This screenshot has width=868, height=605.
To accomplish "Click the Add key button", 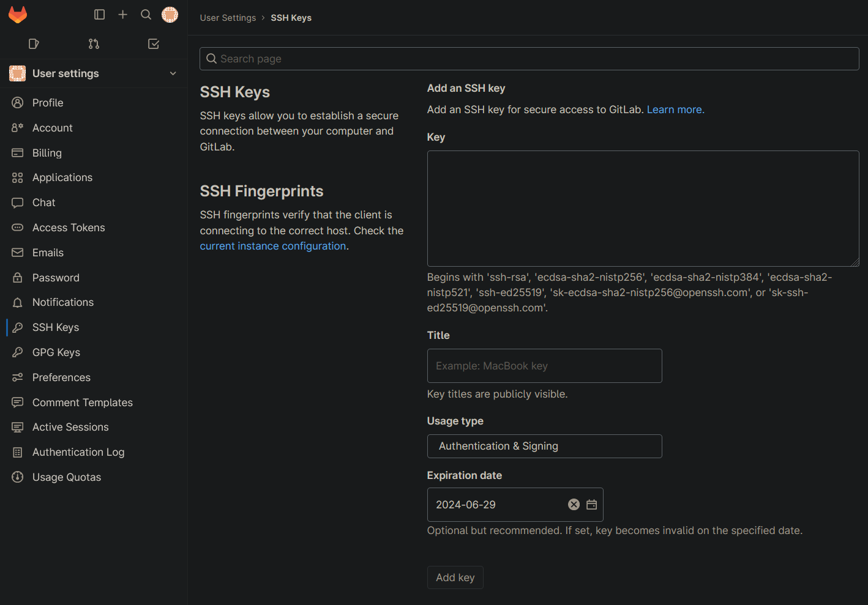I will [455, 577].
